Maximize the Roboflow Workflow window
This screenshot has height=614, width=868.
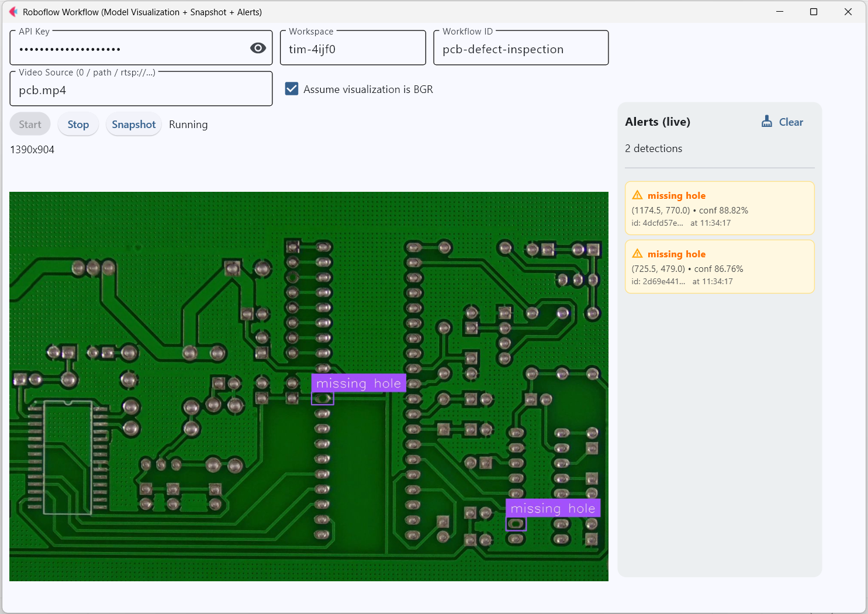813,12
